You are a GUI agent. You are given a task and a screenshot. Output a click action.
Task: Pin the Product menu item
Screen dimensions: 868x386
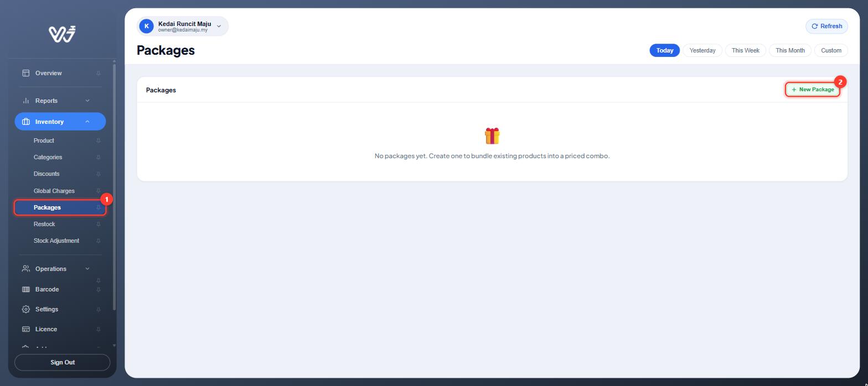99,140
